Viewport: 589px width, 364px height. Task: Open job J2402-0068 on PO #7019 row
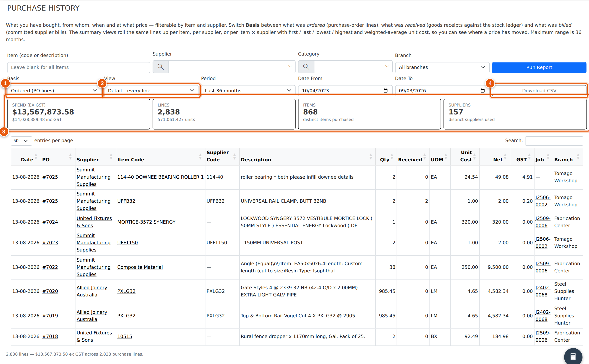coord(543,316)
